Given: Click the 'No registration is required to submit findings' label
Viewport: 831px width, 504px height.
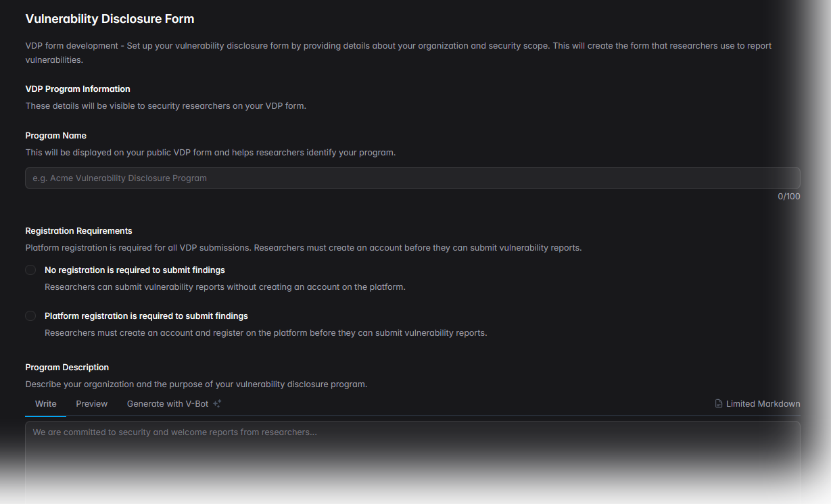Looking at the screenshot, I should 135,270.
